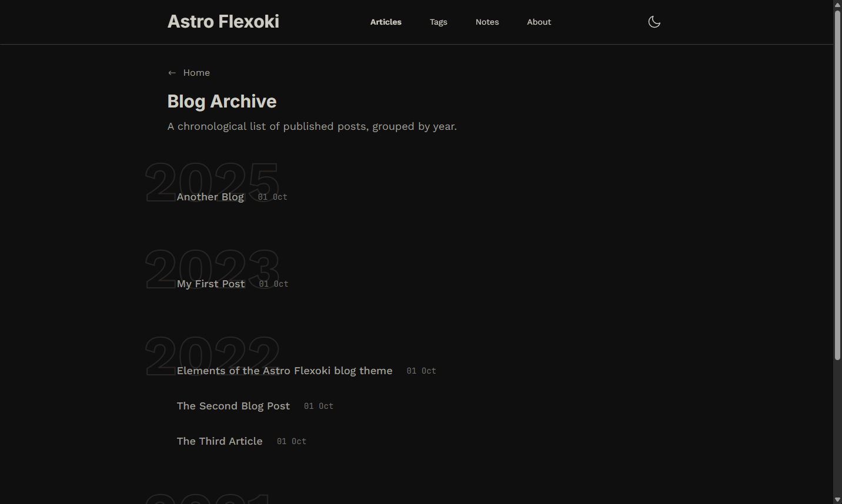Click the vertical scrollbar thumb
The height and width of the screenshot is (504, 842).
837,184
